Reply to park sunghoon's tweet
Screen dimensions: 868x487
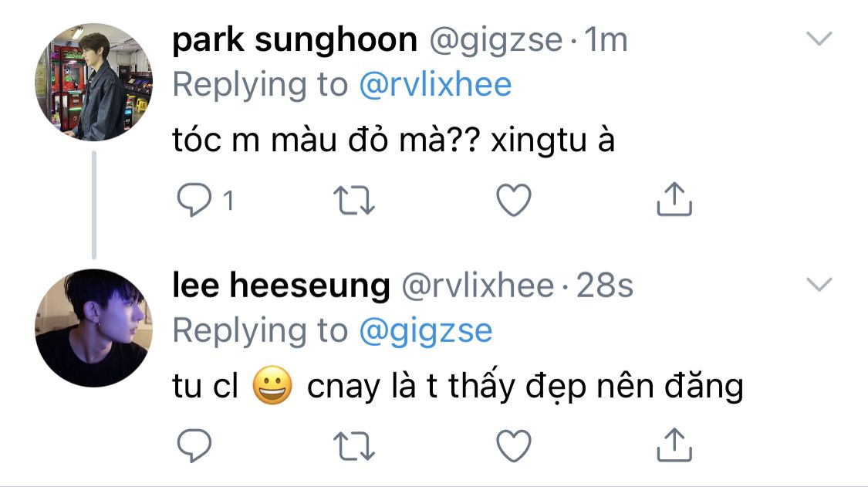(x=194, y=201)
